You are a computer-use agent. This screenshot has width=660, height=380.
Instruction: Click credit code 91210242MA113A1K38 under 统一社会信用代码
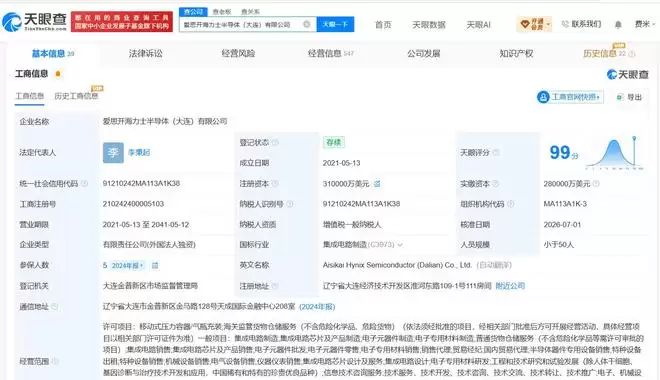click(141, 183)
